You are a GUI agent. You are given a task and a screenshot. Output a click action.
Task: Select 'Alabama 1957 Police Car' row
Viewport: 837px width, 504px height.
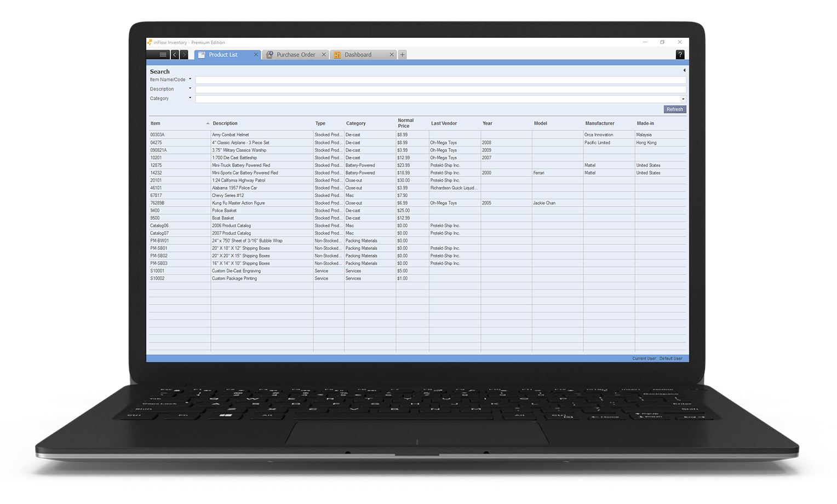click(417, 188)
